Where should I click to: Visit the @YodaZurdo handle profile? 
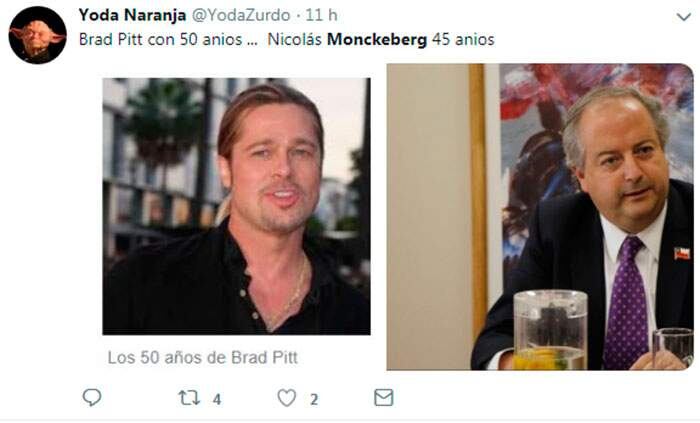(241, 15)
